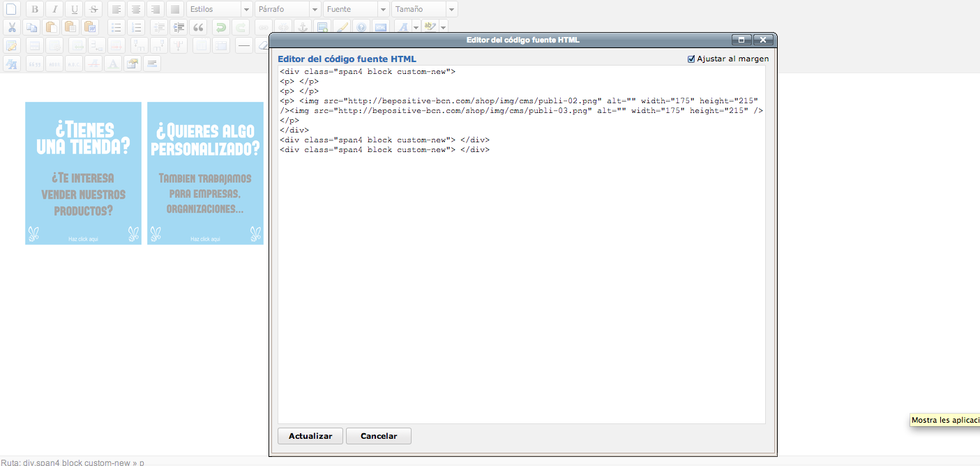
Task: Open the Estilos dropdown
Action: [x=219, y=9]
